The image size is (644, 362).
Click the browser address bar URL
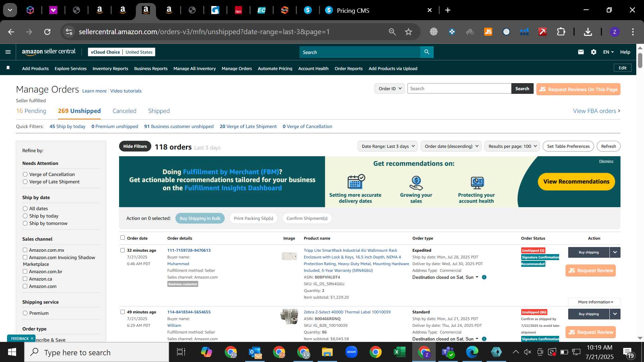(x=204, y=32)
